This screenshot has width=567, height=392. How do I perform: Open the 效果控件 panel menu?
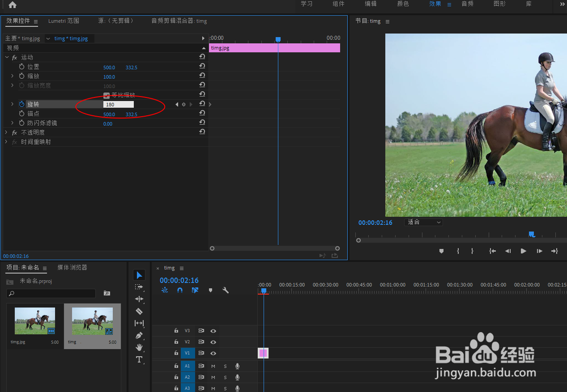(x=36, y=21)
